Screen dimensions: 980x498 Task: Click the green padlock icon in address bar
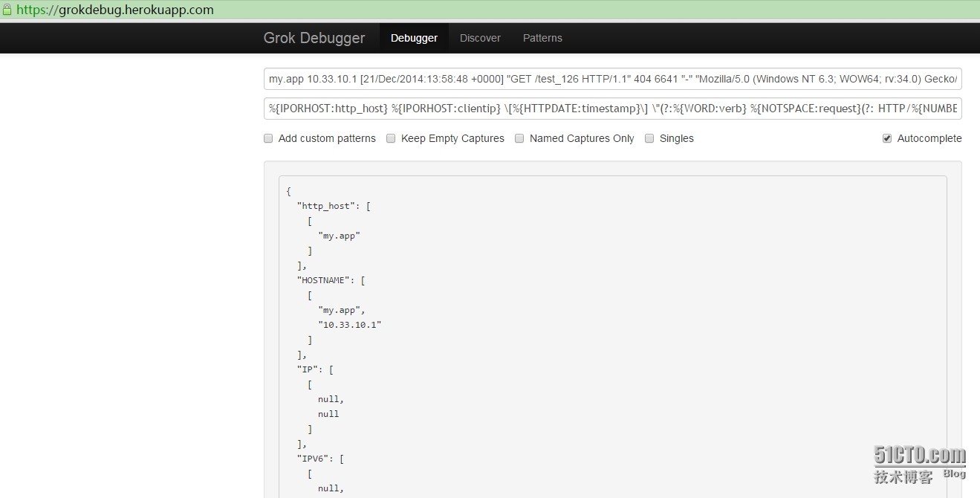[x=7, y=10]
